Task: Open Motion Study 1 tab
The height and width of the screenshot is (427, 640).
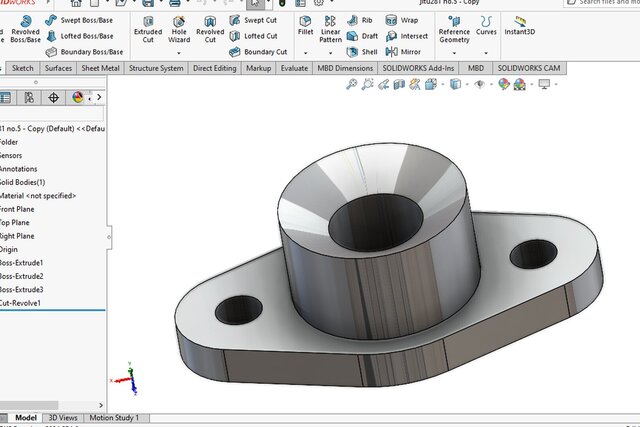Action: point(114,418)
